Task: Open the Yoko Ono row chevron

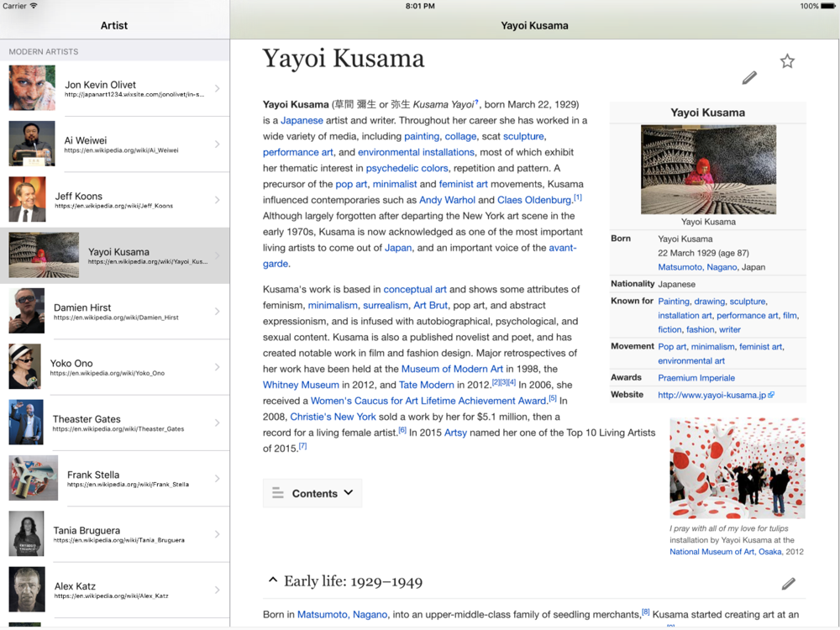Action: (217, 367)
